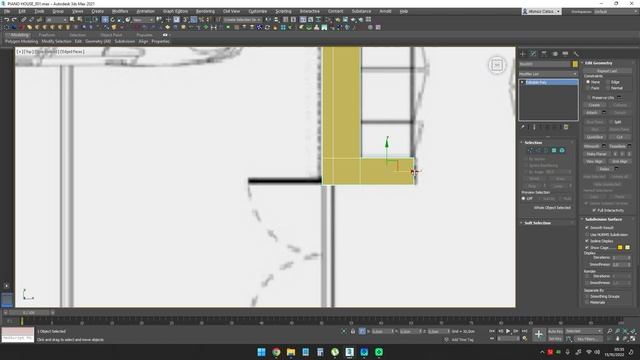This screenshot has width=640, height=360.
Task: Open the Rendering menu
Action: pos(205,11)
